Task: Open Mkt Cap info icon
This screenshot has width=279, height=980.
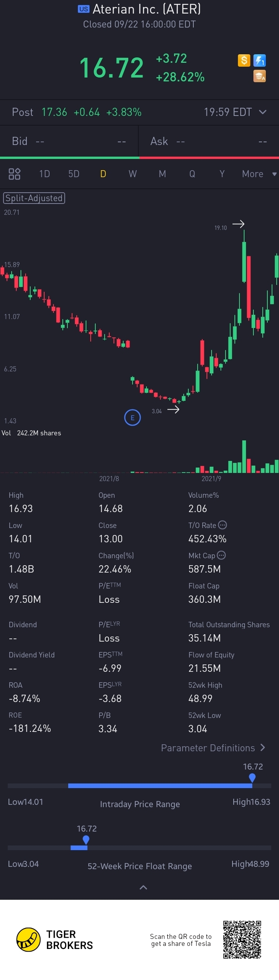Action: pyautogui.click(x=221, y=555)
